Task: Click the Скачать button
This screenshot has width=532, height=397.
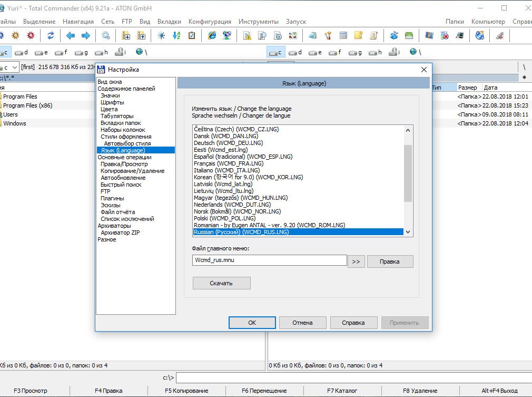Action: (x=222, y=283)
